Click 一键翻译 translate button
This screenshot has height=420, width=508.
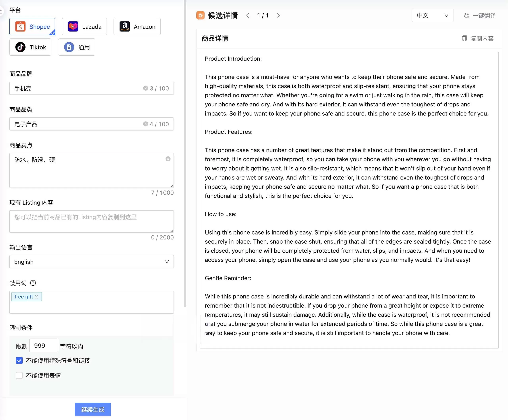click(x=480, y=16)
